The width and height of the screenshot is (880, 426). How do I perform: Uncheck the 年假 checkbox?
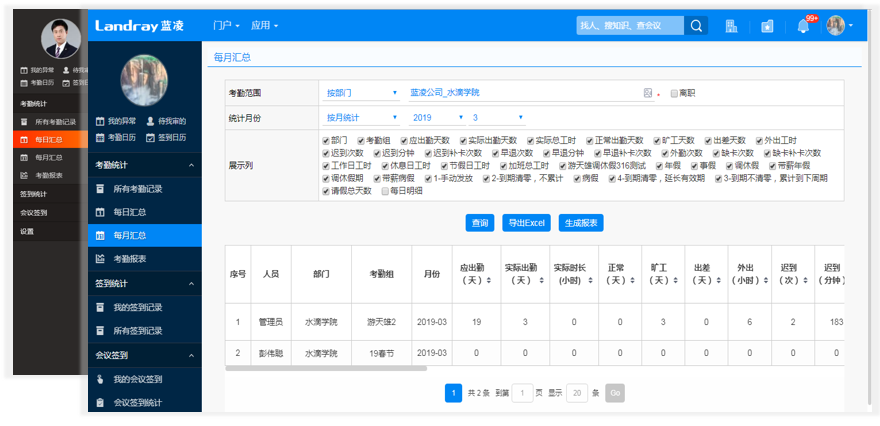[x=659, y=166]
